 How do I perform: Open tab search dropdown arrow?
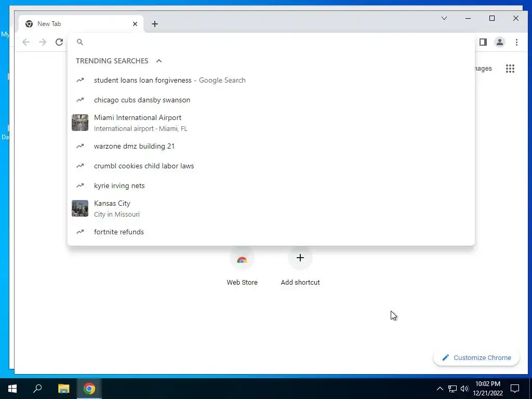pyautogui.click(x=444, y=18)
